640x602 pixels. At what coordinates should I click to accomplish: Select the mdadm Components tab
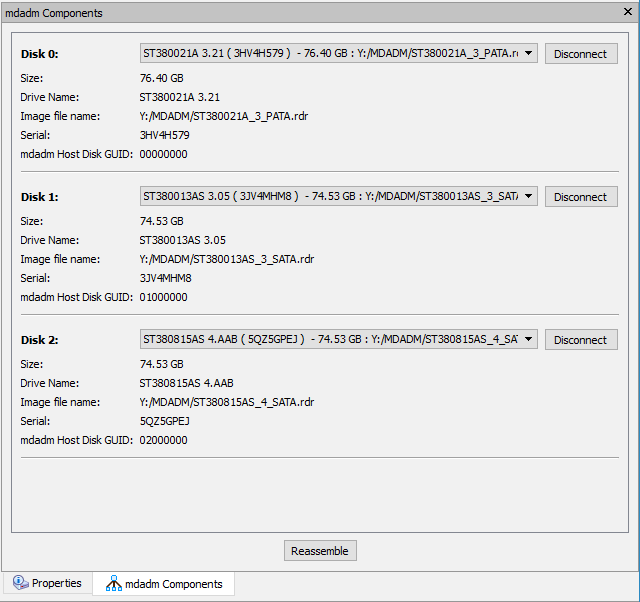pos(164,584)
